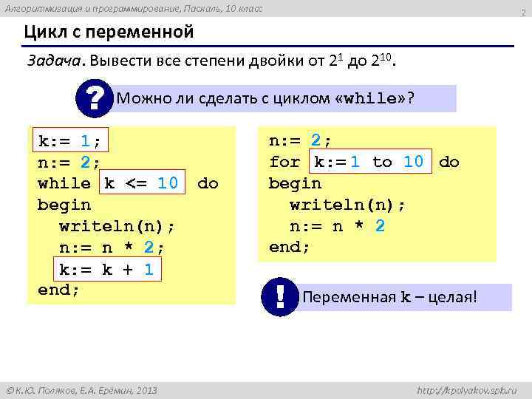
Task: Click the 'for' keyword in the right code
Action: click(x=284, y=162)
